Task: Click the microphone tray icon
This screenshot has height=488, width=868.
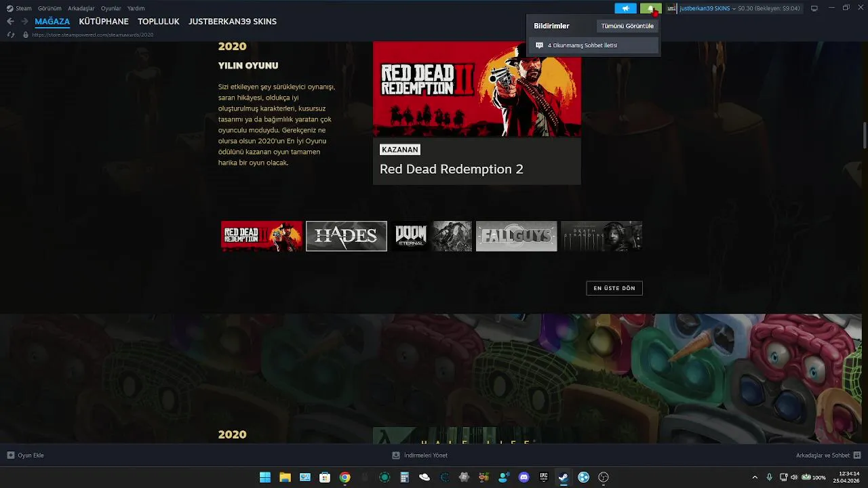Action: 769,477
